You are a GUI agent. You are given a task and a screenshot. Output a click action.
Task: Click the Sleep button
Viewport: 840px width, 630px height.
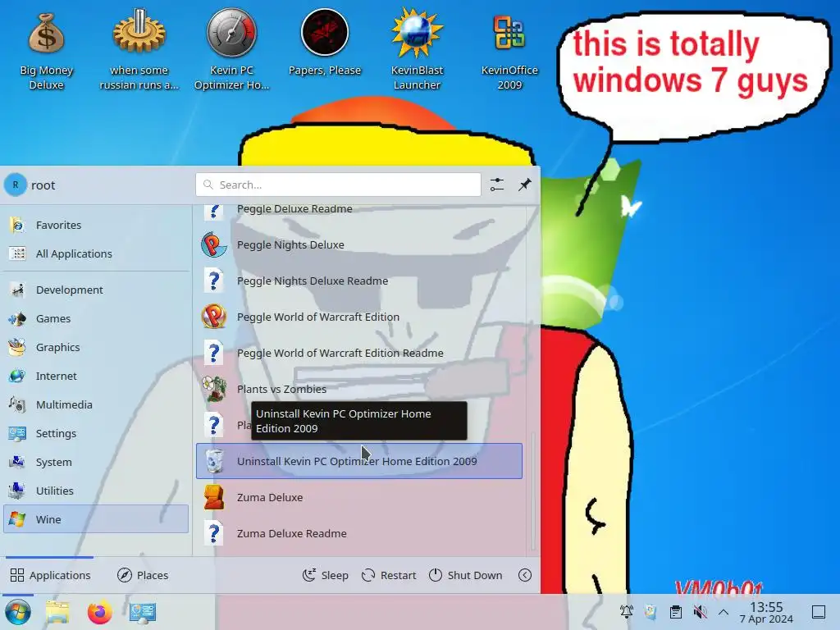tap(325, 575)
